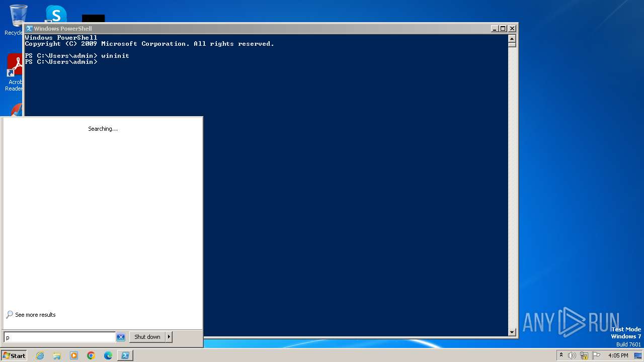644x362 pixels.
Task: Open the Skype desktop shortcut
Action: point(55,14)
